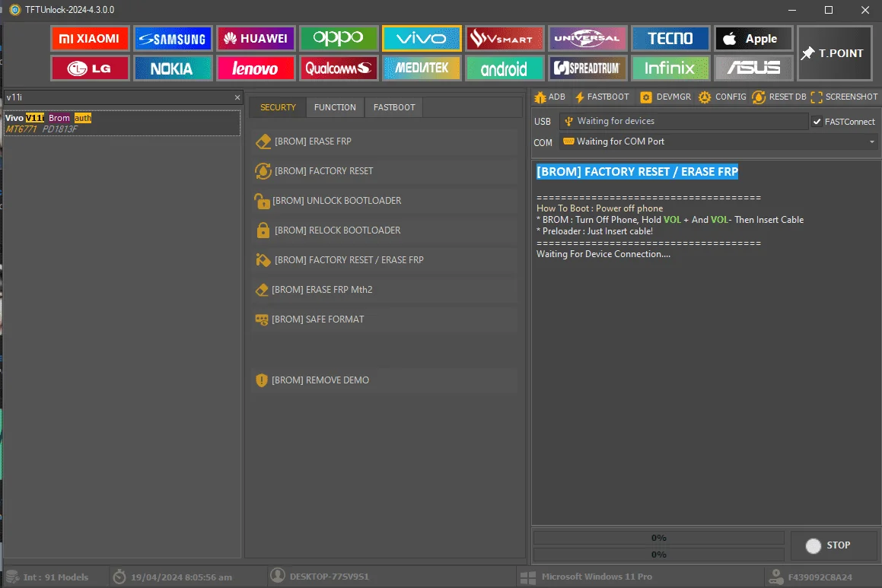Select the Infinix brand tile
882x588 pixels.
point(670,68)
